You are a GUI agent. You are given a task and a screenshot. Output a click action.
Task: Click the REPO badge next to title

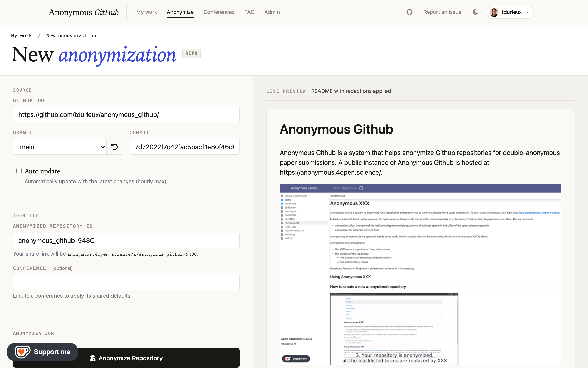[192, 53]
